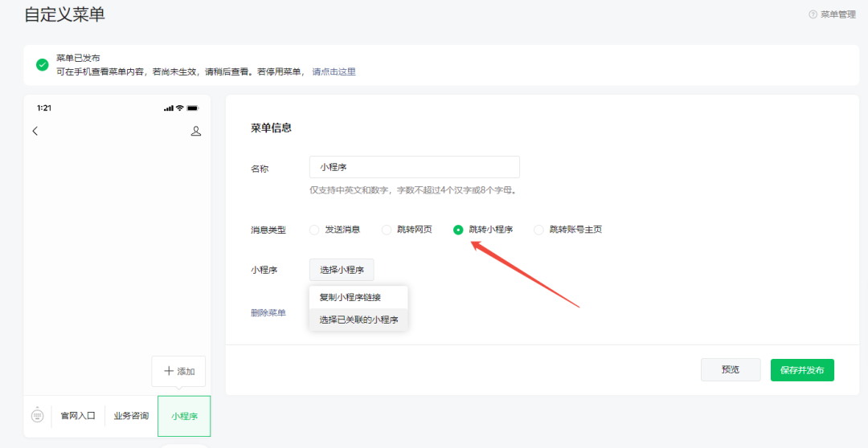This screenshot has width=868, height=448.
Task: Select the 发送消息 radio option
Action: (x=314, y=230)
